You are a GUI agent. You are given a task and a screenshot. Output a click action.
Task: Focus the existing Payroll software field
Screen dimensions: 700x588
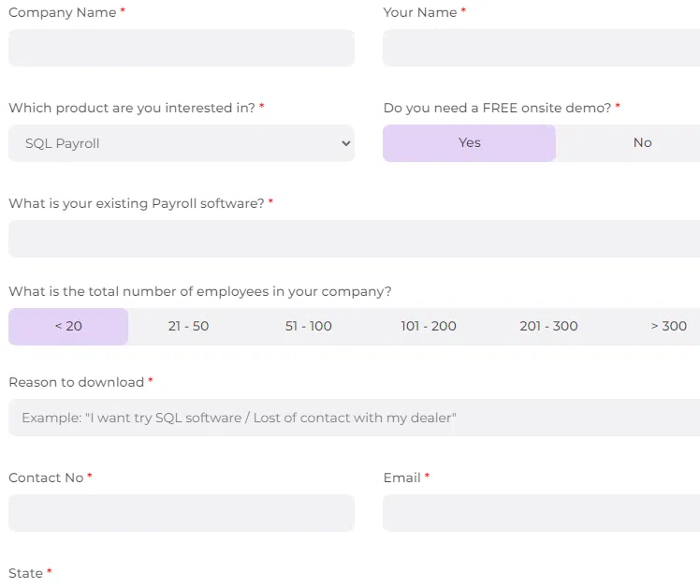point(354,239)
